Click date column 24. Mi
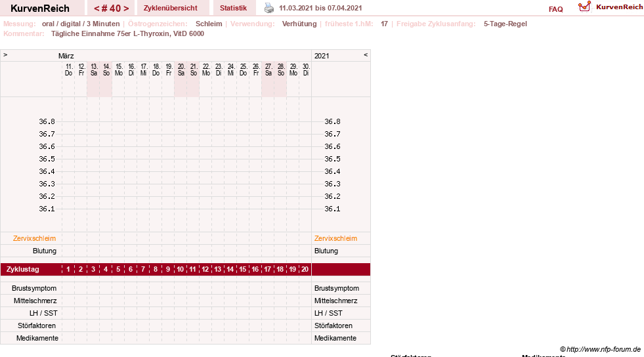Image resolution: width=644 pixels, height=357 pixels. tap(231, 70)
